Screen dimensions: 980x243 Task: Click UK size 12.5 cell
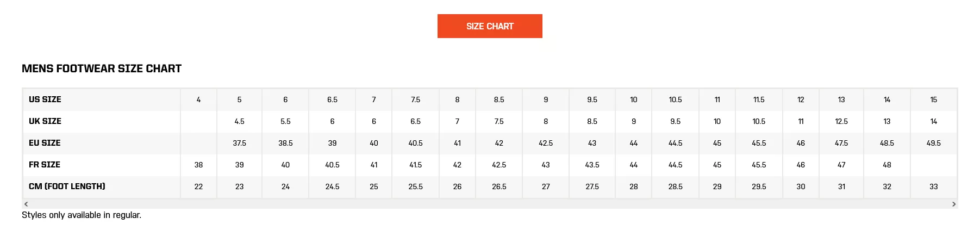[841, 121]
